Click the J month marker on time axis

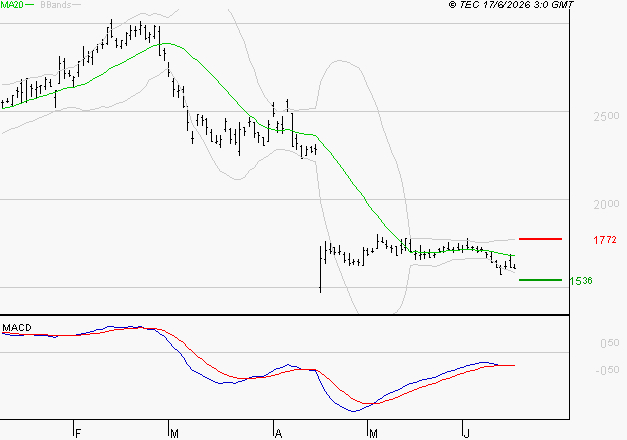[x=466, y=434]
